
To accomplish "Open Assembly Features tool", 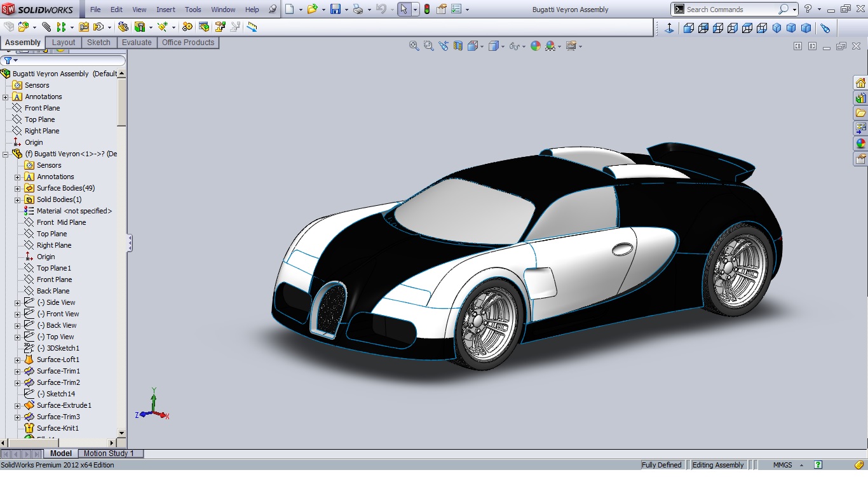I will pos(140,27).
